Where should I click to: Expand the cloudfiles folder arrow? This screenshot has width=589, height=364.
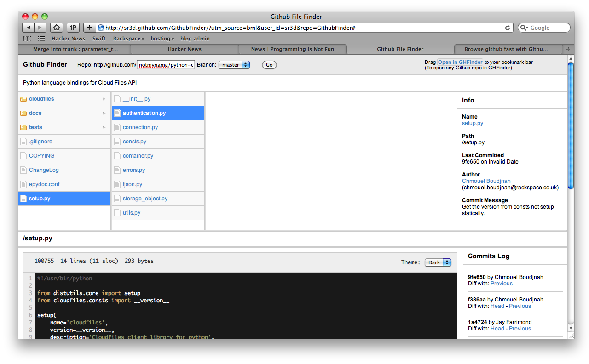(104, 99)
